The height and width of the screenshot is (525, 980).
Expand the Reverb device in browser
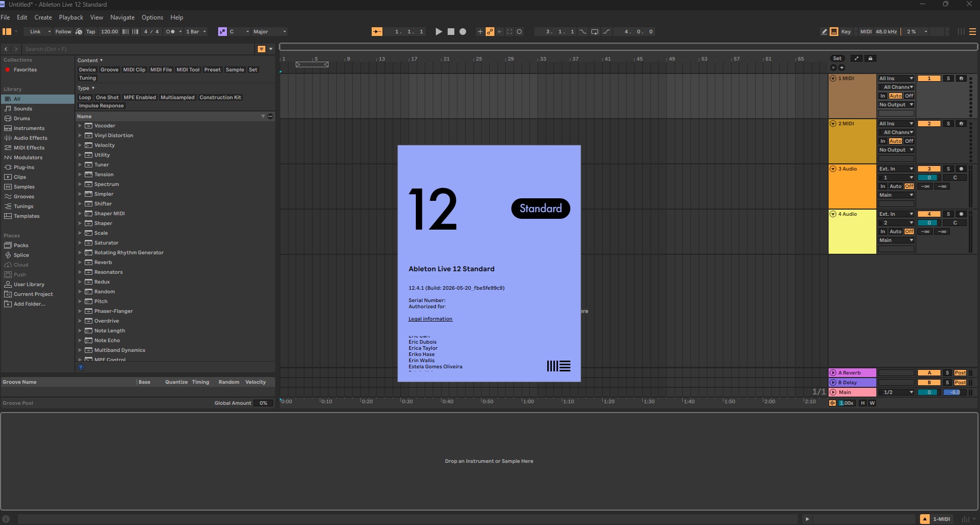[x=80, y=262]
